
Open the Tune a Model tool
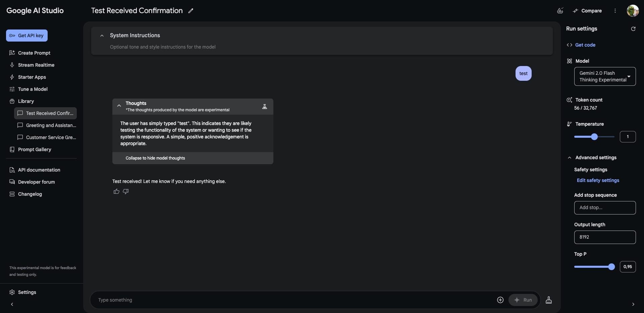coord(32,89)
